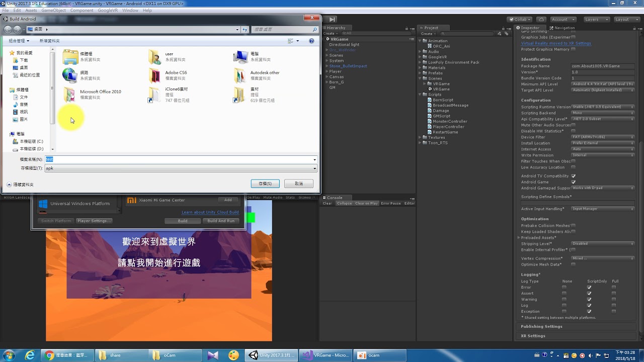
Task: Open the Microsoft Office 2010 folder
Action: click(93, 95)
